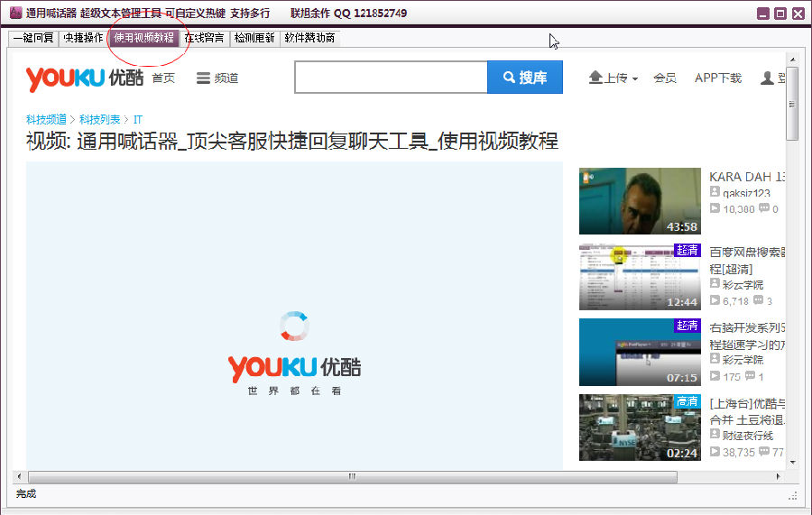This screenshot has height=515, width=812.
Task: Open the 在线留言 tab
Action: point(204,38)
